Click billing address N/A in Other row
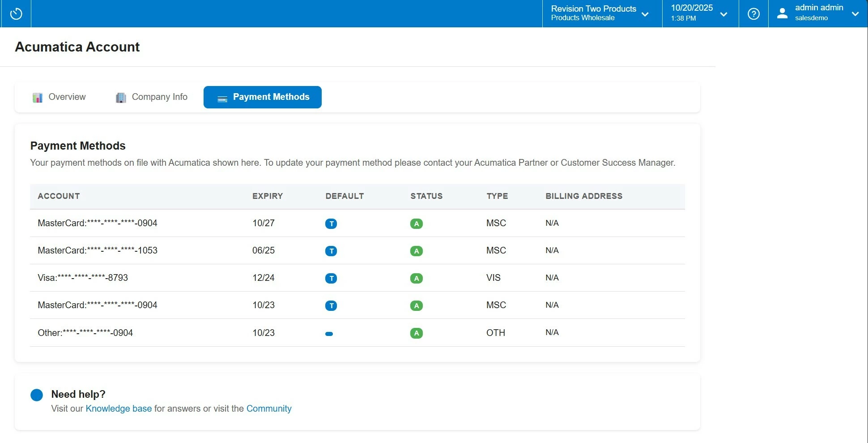The image size is (868, 443). point(552,332)
